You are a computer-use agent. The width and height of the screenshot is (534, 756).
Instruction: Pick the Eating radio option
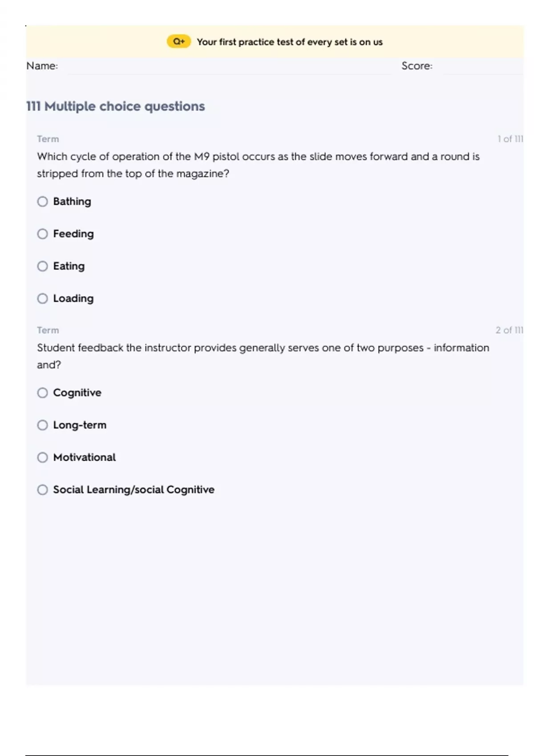pos(42,266)
